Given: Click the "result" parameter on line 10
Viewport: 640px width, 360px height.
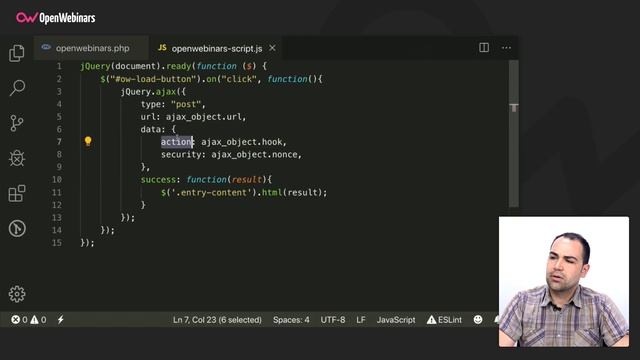Looking at the screenshot, I should (247, 180).
